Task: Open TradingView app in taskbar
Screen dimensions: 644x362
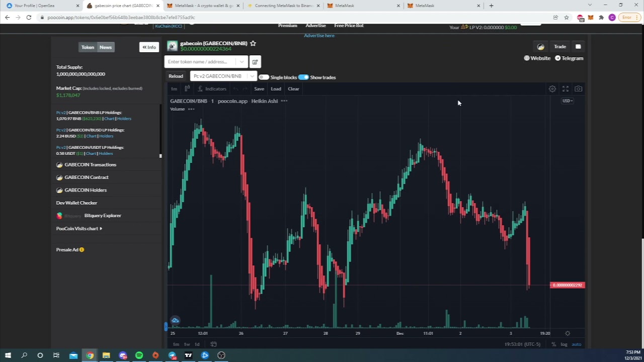Action: point(188,355)
